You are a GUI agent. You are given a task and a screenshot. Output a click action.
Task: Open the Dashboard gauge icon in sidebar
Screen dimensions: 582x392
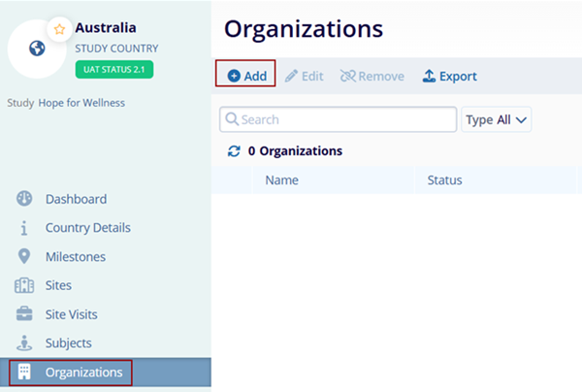(x=24, y=199)
